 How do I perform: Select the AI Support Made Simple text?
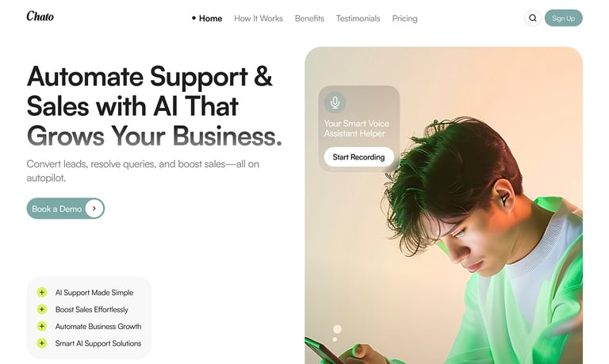click(x=94, y=293)
